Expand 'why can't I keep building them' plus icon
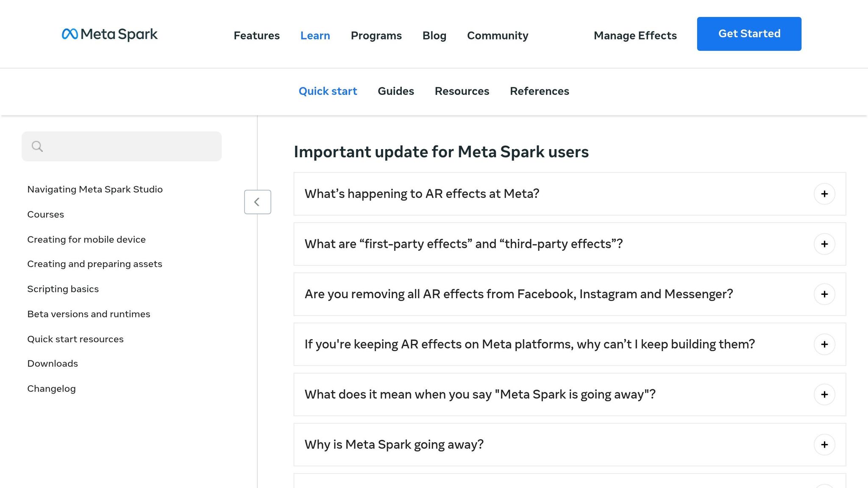 [824, 344]
